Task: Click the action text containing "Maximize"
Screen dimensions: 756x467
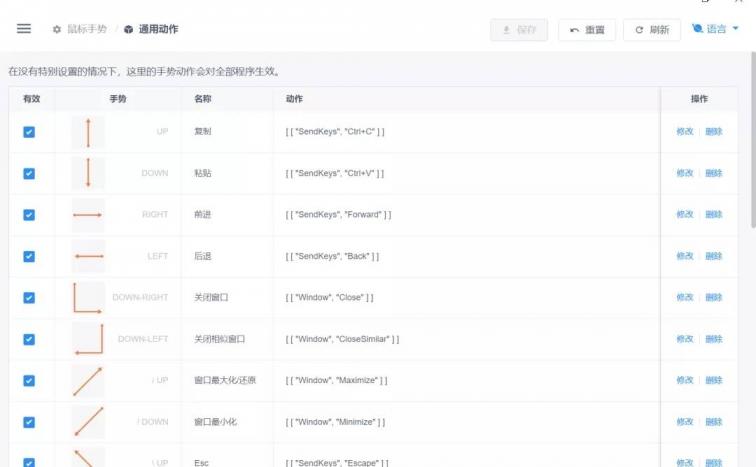Action: click(336, 380)
